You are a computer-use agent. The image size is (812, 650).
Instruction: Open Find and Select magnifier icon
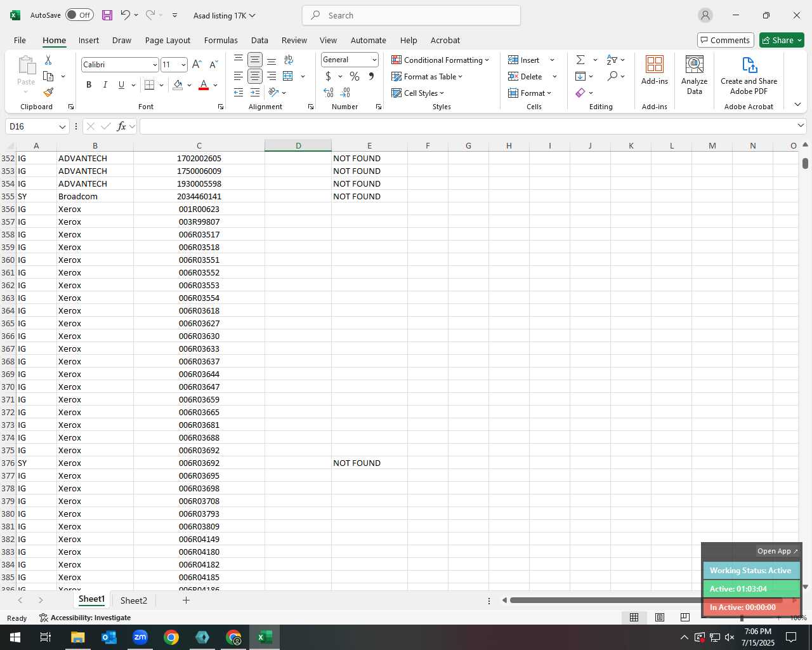612,76
